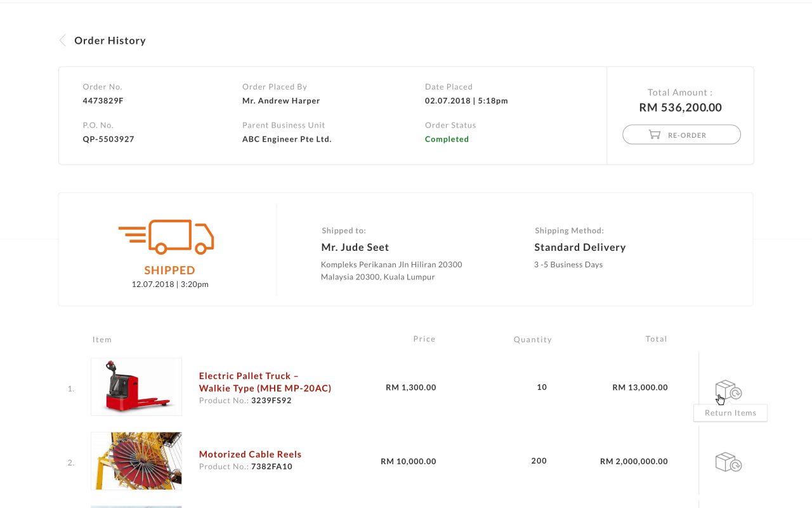Click return items icon for Electric Pallet Truck
812x508 pixels.
point(728,390)
